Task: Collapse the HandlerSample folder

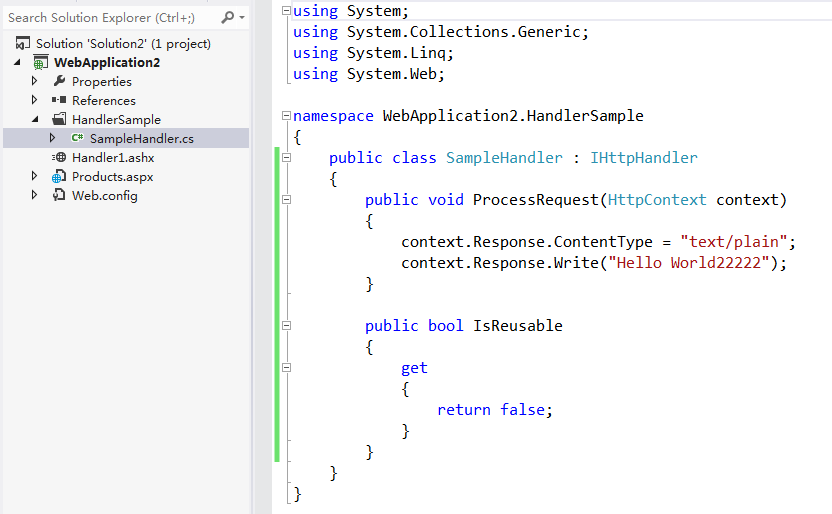Action: [35, 119]
